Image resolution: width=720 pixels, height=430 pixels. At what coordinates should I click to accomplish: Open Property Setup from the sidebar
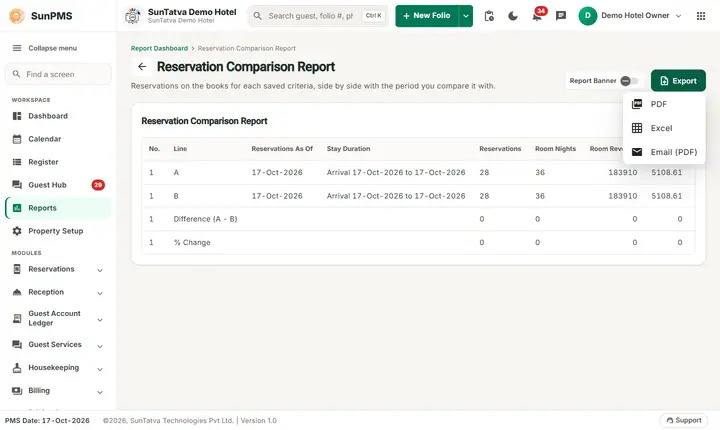click(x=58, y=231)
